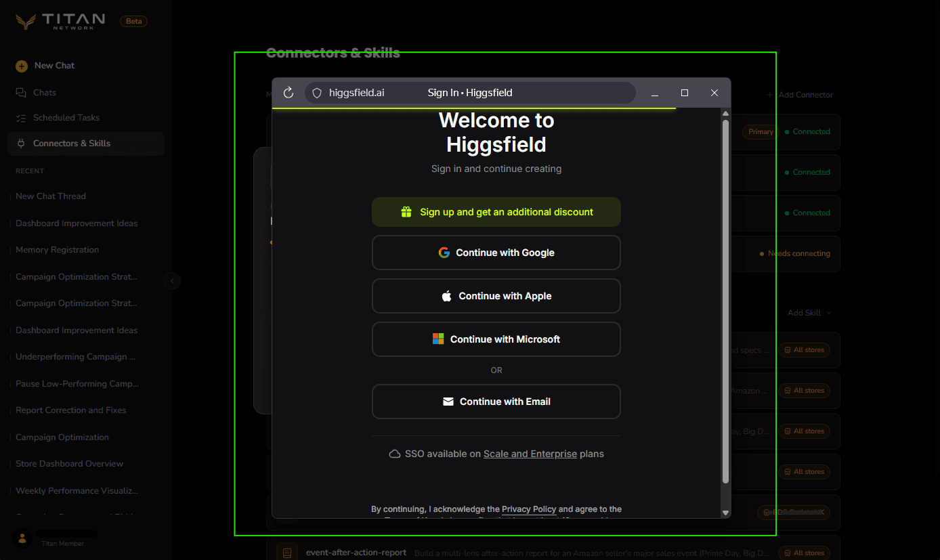Click the shield site-info icon

[316, 93]
